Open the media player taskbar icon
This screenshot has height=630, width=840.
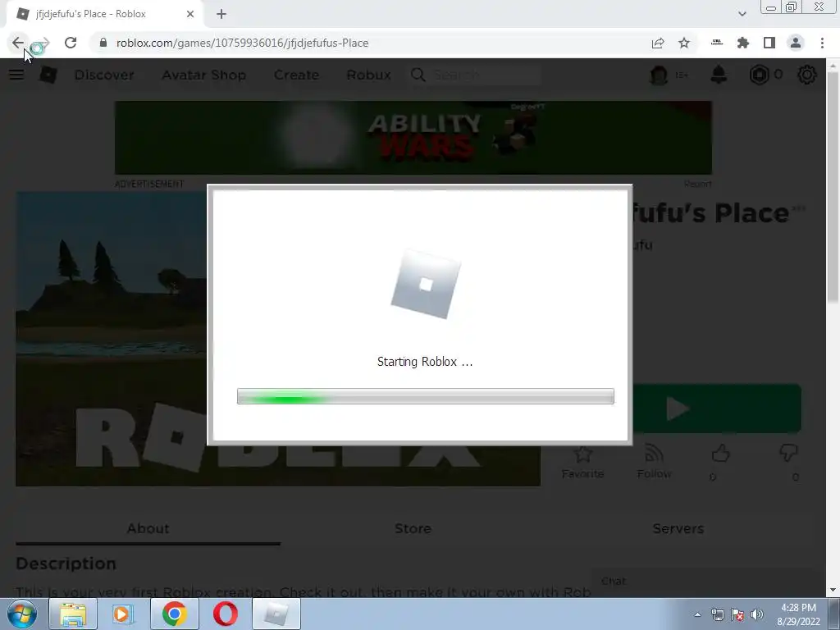tap(124, 614)
